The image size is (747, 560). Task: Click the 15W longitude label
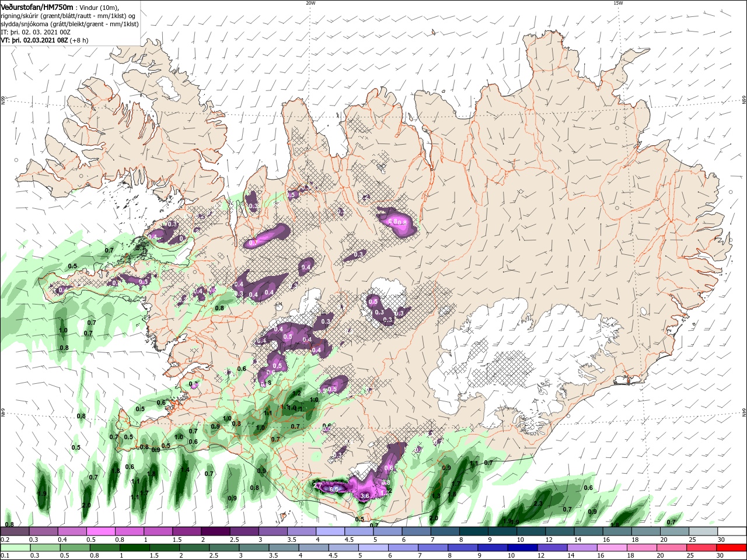[618, 3]
